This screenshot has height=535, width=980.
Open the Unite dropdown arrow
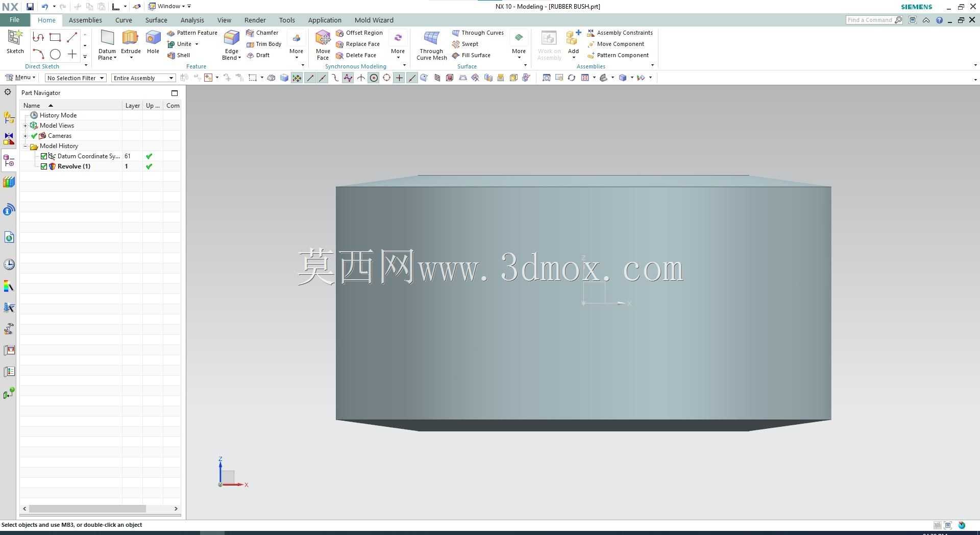click(x=197, y=44)
